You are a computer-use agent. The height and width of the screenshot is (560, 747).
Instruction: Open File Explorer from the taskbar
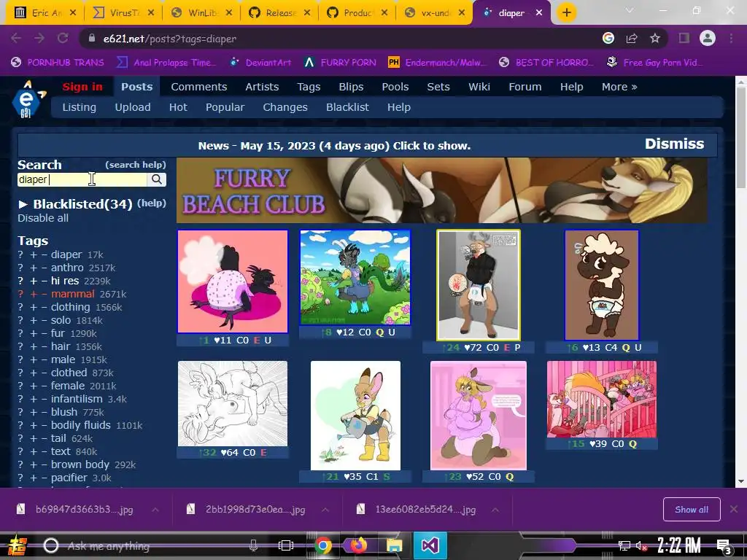[395, 545]
